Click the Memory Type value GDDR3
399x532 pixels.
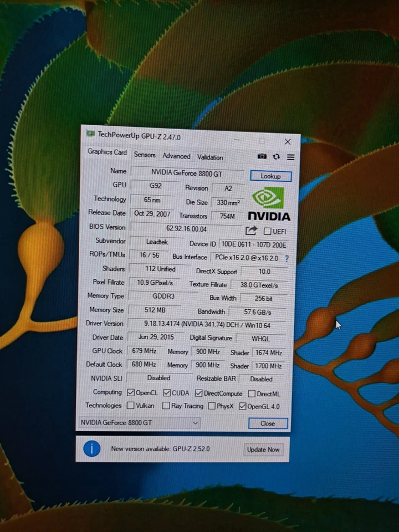163,296
